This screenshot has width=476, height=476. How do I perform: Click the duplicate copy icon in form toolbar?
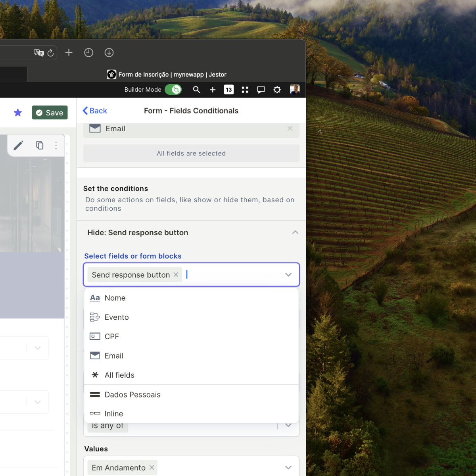pos(40,145)
